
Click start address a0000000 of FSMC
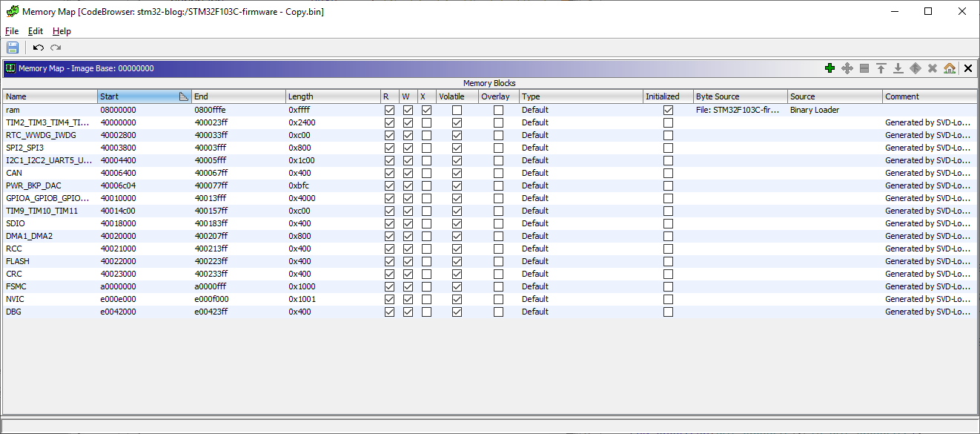(119, 286)
